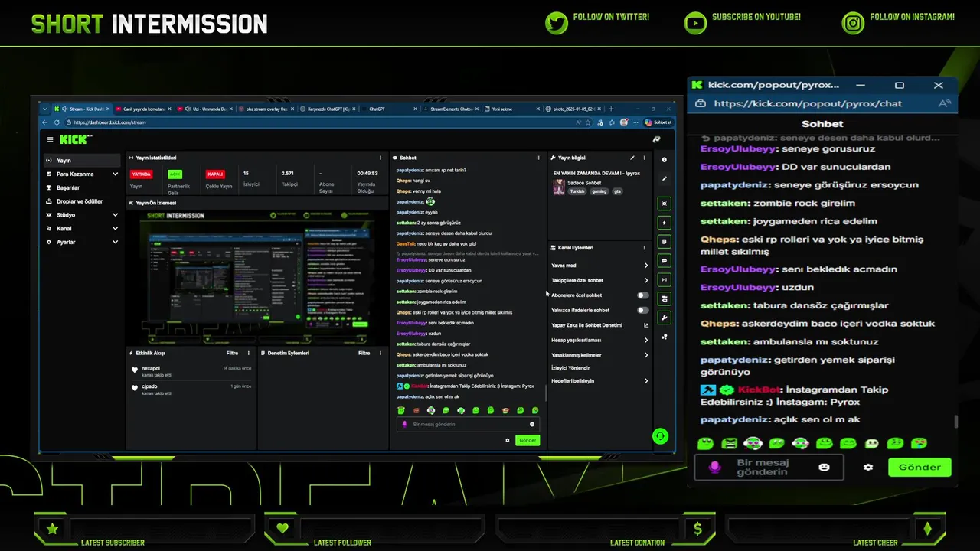Click the cjpado follow event row
The height and width of the screenshot is (551, 980).
point(191,389)
